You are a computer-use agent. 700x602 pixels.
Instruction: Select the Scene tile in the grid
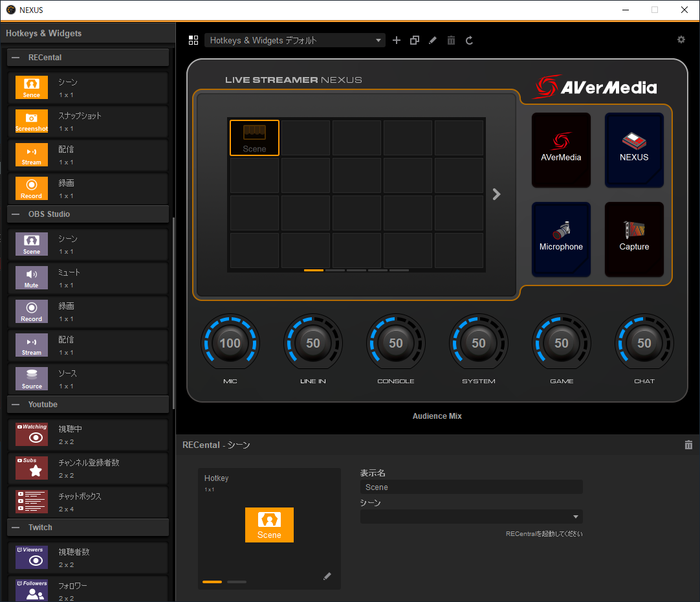254,137
